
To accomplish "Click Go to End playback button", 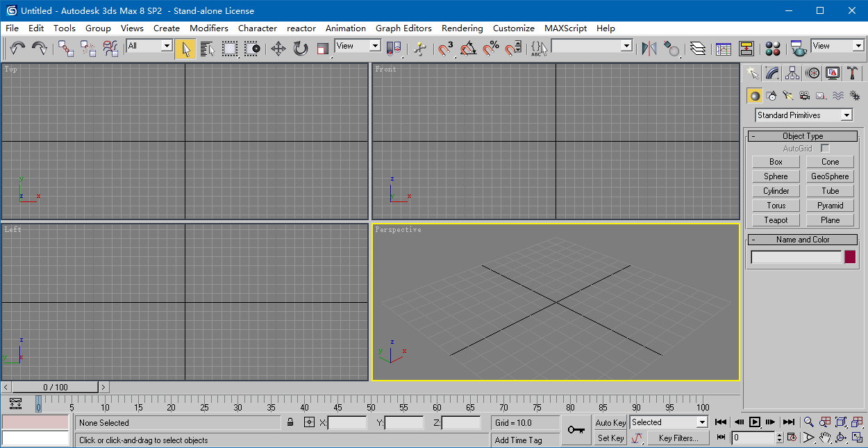I will [x=788, y=422].
